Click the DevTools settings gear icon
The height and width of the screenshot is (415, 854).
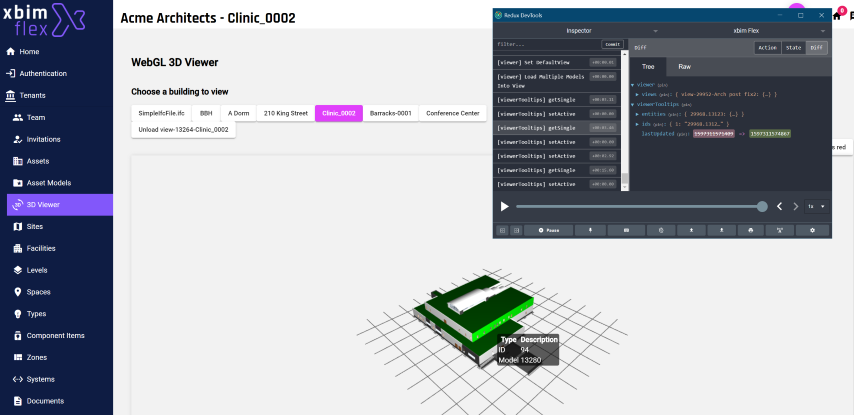click(x=812, y=230)
